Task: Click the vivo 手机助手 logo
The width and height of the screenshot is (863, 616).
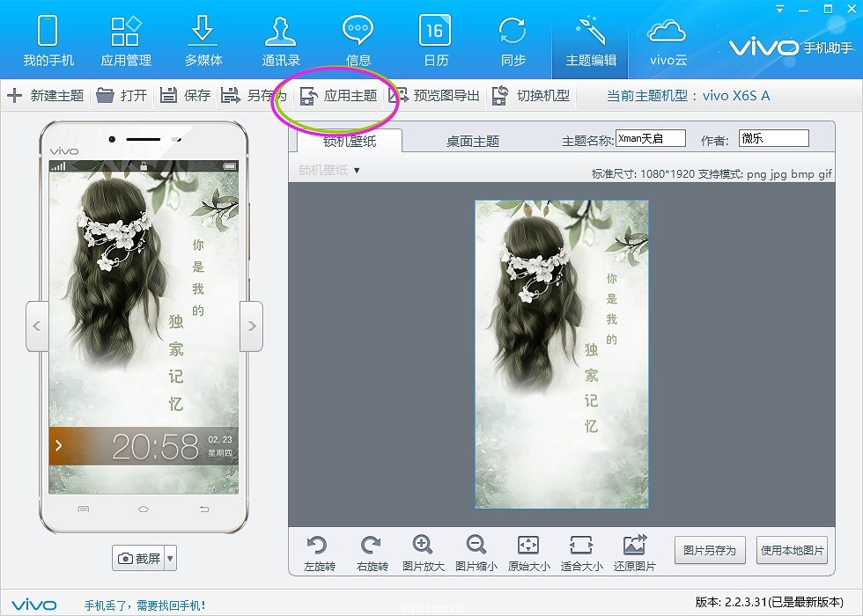Action: (791, 48)
